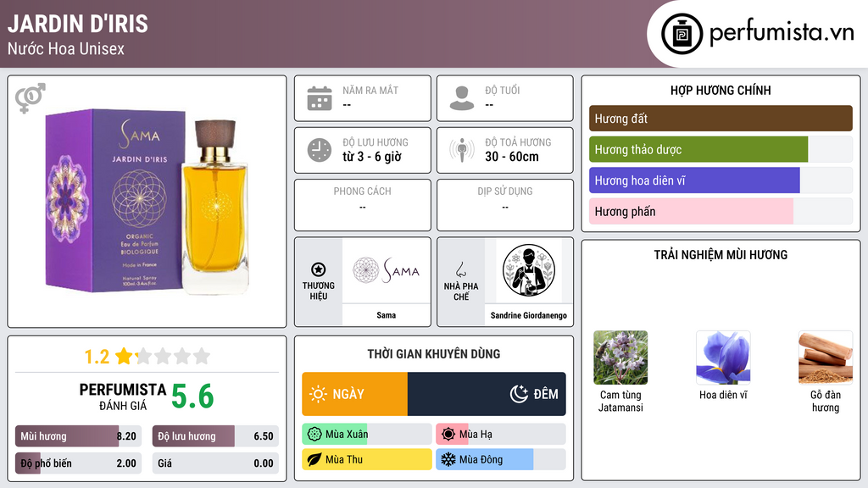Click the moon icon beside Đêm

coord(519,394)
